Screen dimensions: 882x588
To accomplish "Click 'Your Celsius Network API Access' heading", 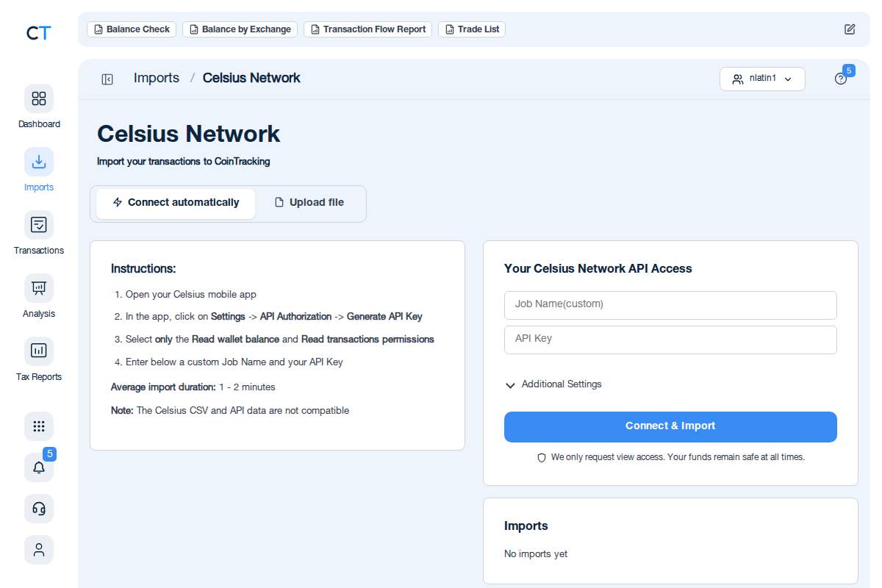I will click(x=598, y=269).
